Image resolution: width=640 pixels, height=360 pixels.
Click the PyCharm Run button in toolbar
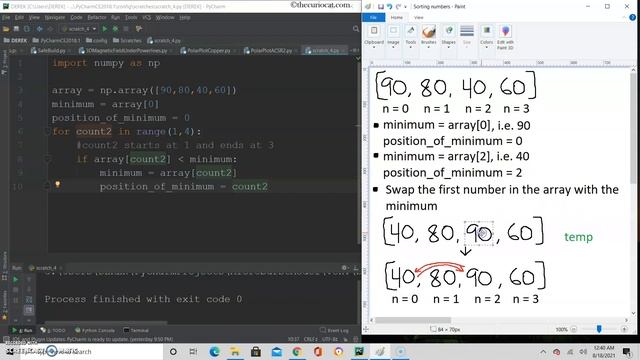coord(104,29)
